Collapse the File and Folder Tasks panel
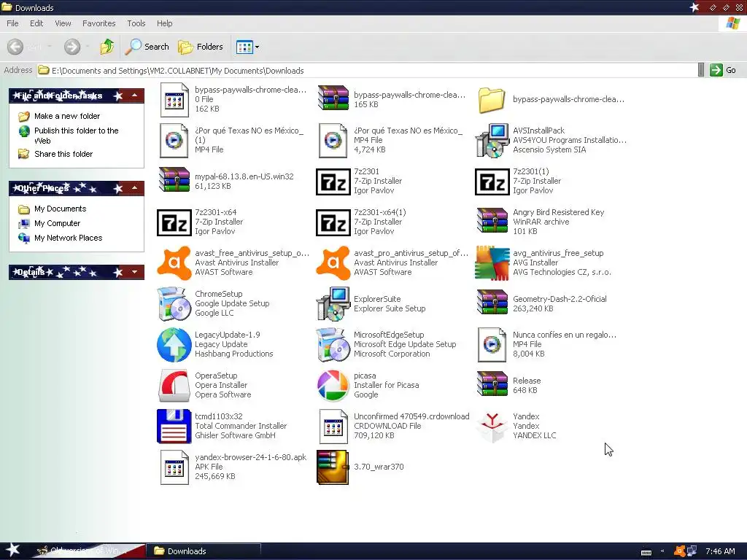The width and height of the screenshot is (747, 560). (135, 96)
